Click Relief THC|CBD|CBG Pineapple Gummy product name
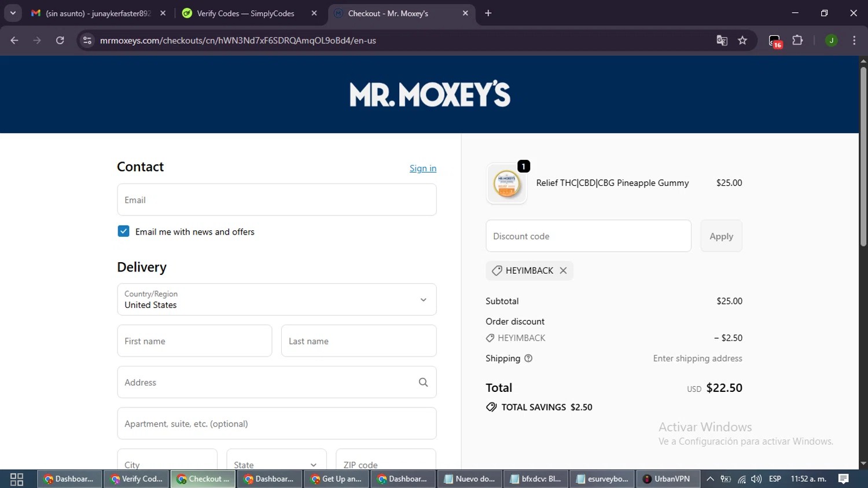 (x=612, y=183)
